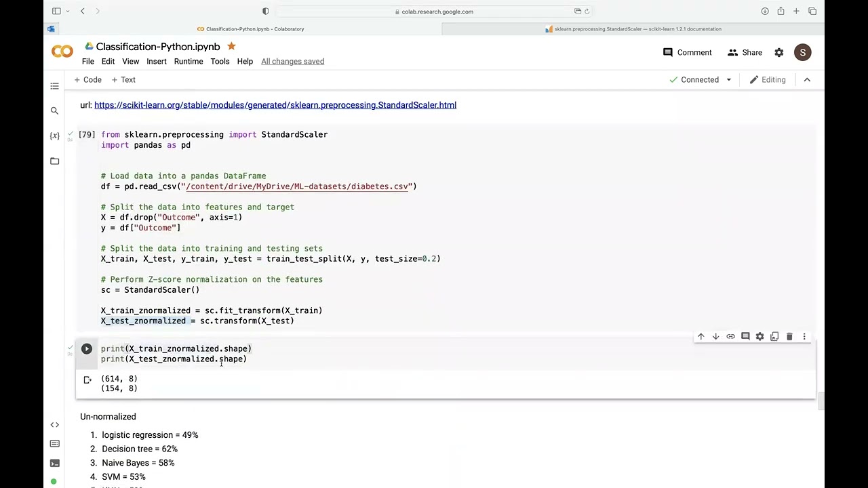Screen dimensions: 868x488
Task: Move the selected cell down
Action: tap(715, 337)
